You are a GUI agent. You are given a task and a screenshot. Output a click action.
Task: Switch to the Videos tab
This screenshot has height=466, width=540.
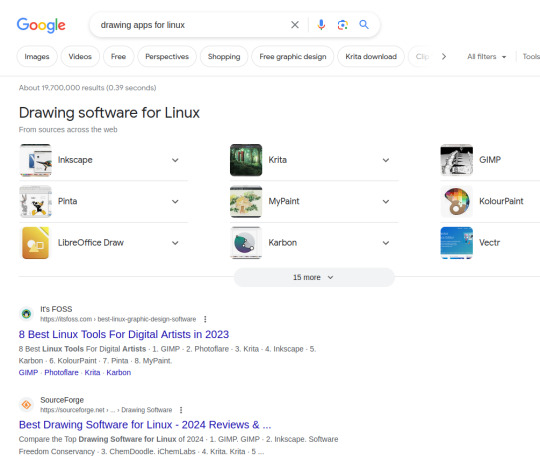click(x=80, y=56)
